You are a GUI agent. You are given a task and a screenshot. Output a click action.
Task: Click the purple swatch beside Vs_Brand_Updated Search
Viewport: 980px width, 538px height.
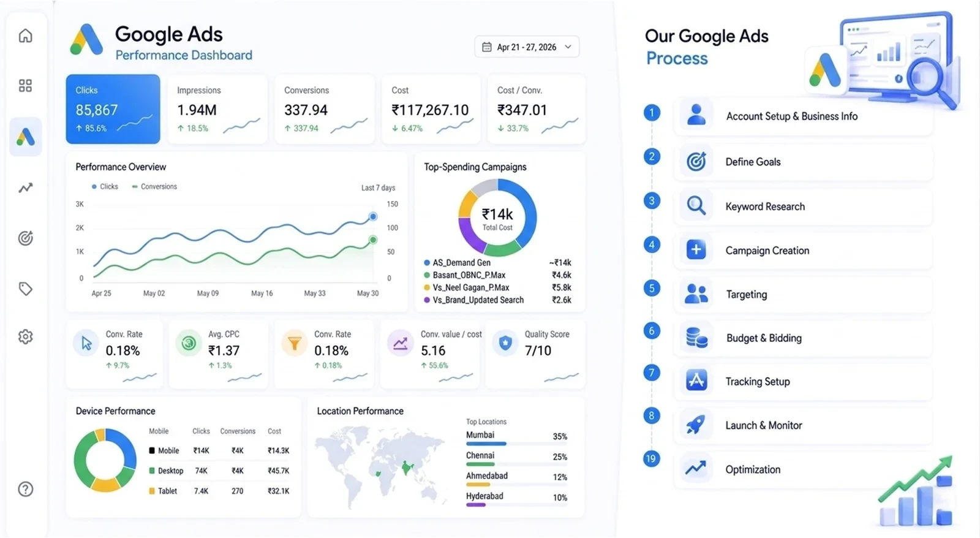point(427,300)
